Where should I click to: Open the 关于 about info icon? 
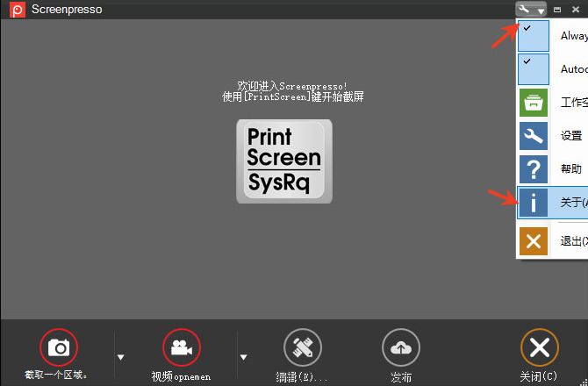534,203
